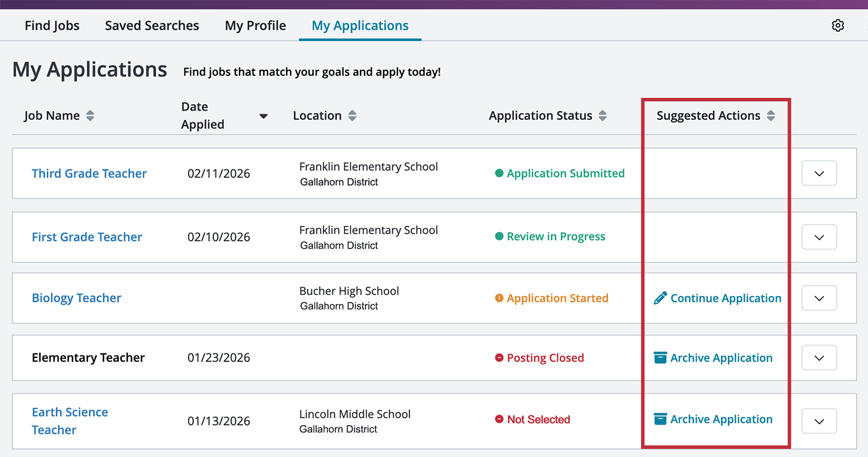
Task: Sort by Job Name arrows icon
Action: point(90,116)
